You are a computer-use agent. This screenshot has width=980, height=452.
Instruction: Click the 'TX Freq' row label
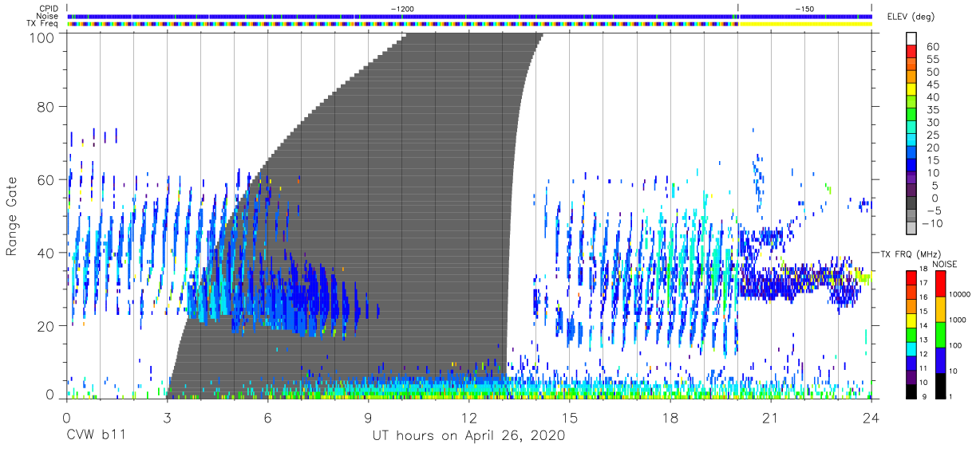pos(42,24)
